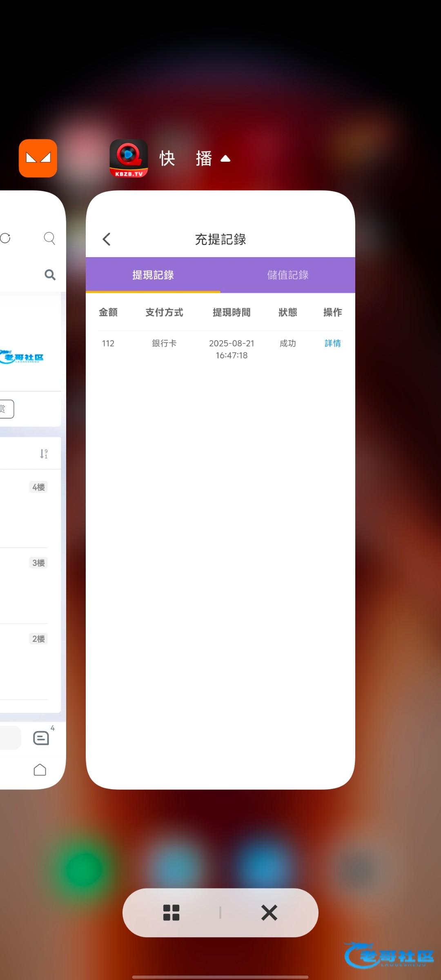Toggle the sort order icon above 4楼
The height and width of the screenshot is (980, 441).
pyautogui.click(x=44, y=454)
